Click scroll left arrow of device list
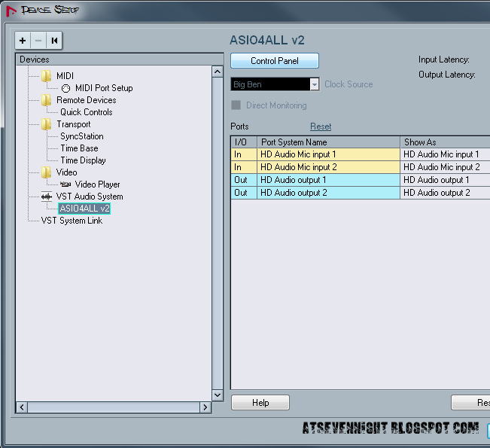Viewport: 490px width, 448px height. pos(22,407)
